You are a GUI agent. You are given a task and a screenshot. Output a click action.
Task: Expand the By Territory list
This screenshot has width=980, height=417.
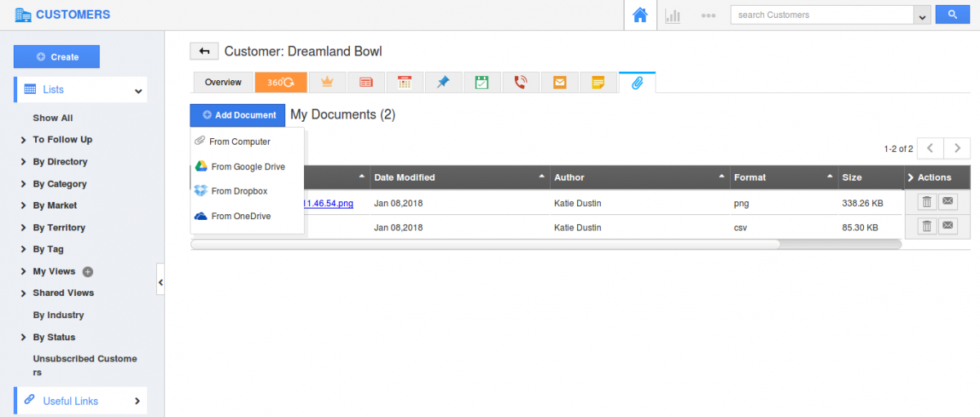pyautogui.click(x=59, y=227)
